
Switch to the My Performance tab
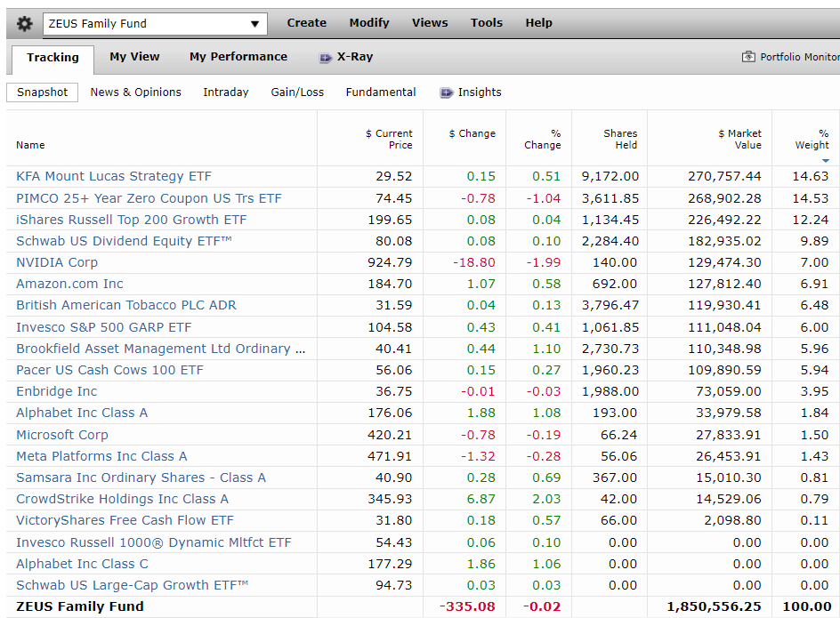click(238, 56)
